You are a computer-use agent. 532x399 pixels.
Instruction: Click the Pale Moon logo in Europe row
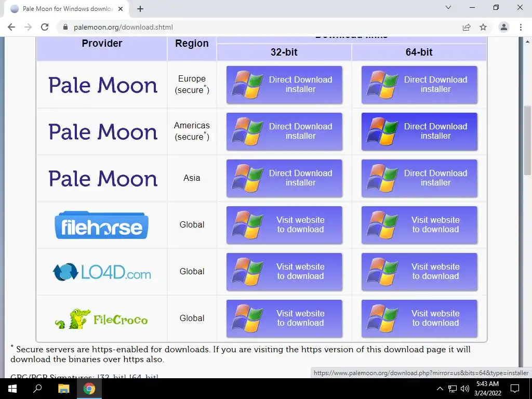click(103, 85)
